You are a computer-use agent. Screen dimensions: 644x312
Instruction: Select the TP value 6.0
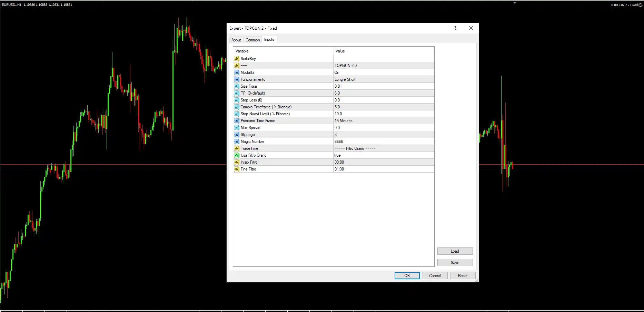384,93
